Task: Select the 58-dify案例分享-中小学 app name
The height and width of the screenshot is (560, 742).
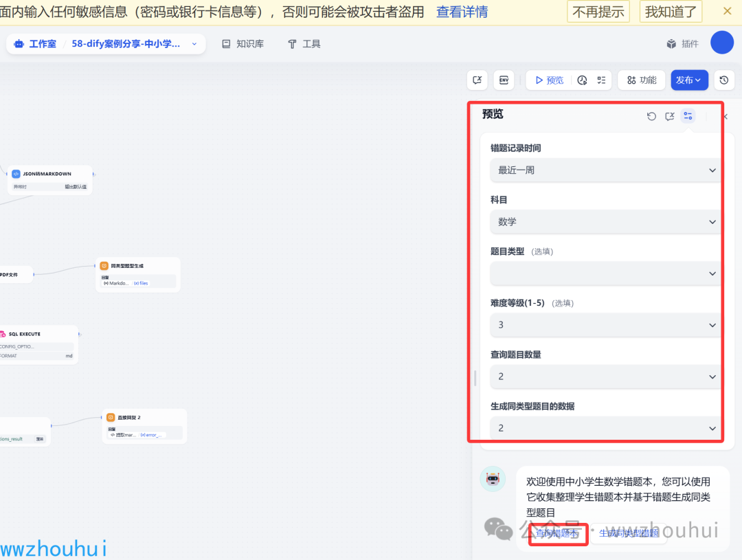Action: pyautogui.click(x=126, y=44)
